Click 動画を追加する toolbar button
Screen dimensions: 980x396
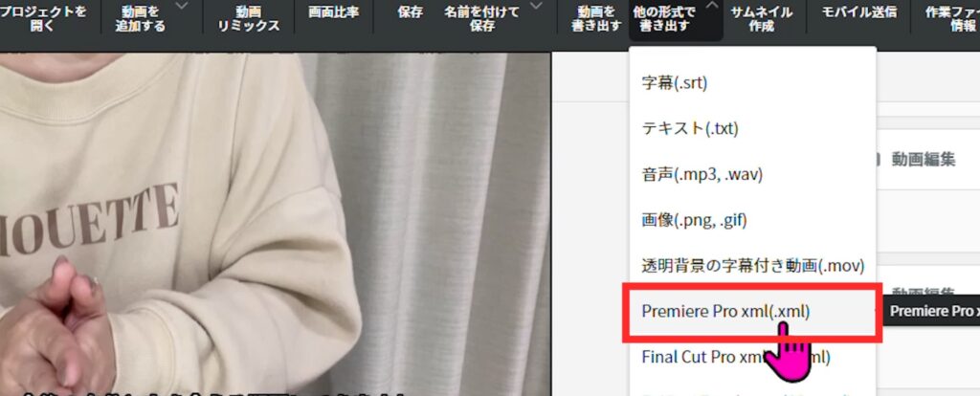click(x=140, y=19)
